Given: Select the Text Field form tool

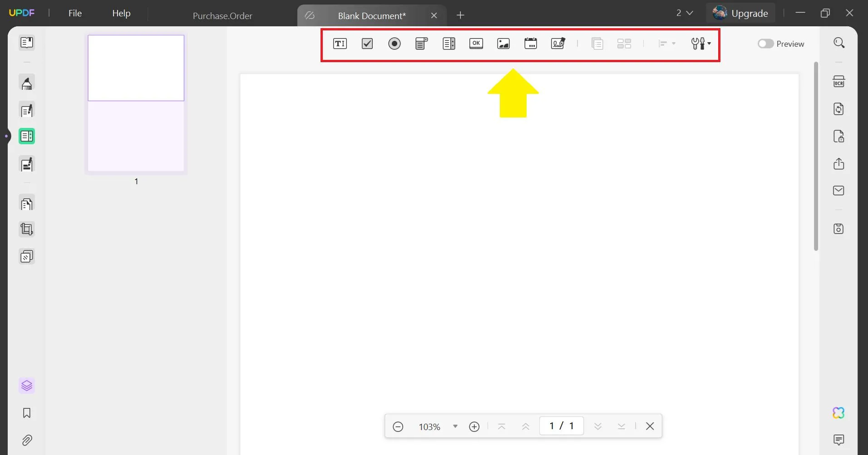Looking at the screenshot, I should pos(340,44).
